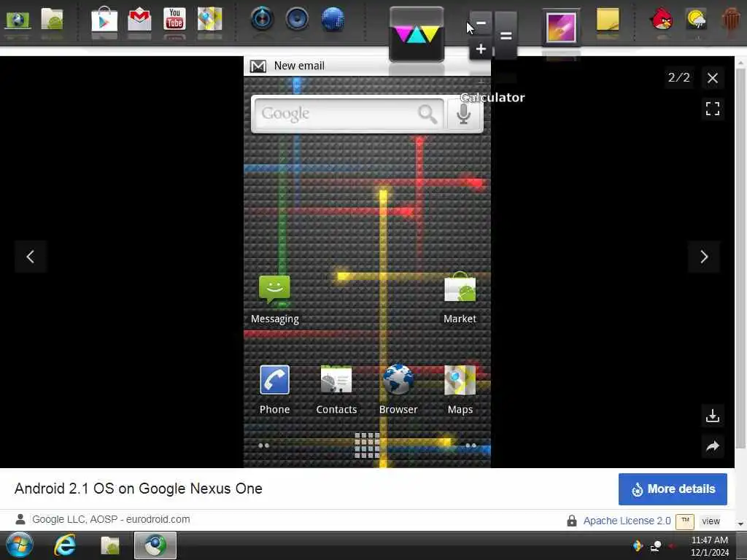Click the Google LLC, AOSP - eurodroid.com attribution
The width and height of the screenshot is (747, 560).
(x=111, y=519)
